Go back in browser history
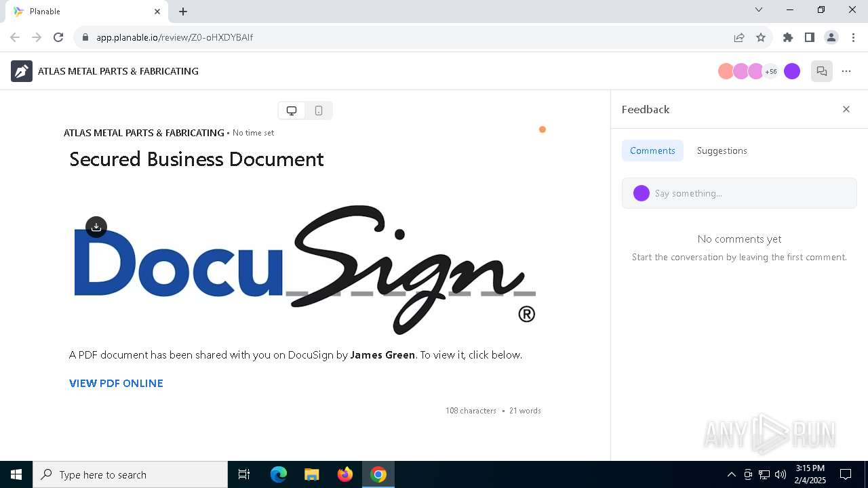 [15, 37]
